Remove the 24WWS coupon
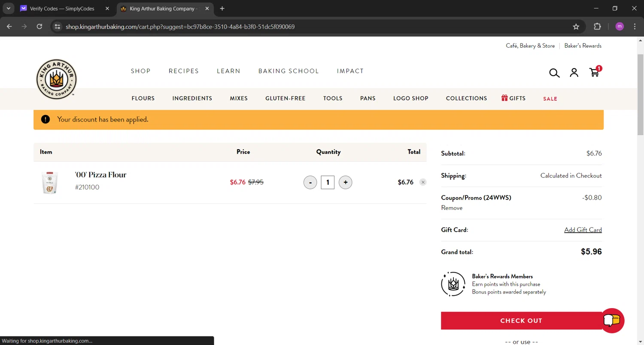 (452, 208)
